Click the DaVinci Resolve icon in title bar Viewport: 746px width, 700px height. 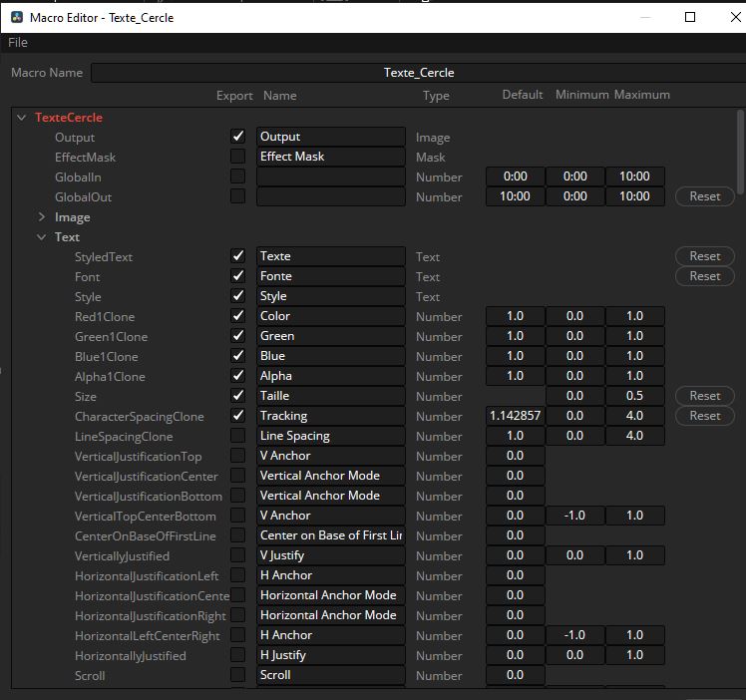[16, 17]
